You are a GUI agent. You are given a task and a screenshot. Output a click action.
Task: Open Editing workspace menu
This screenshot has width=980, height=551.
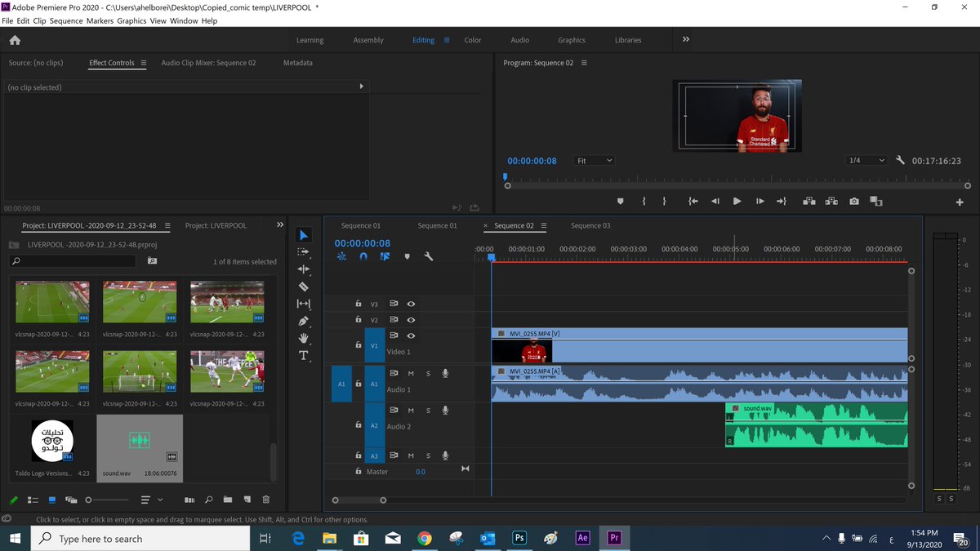click(446, 40)
